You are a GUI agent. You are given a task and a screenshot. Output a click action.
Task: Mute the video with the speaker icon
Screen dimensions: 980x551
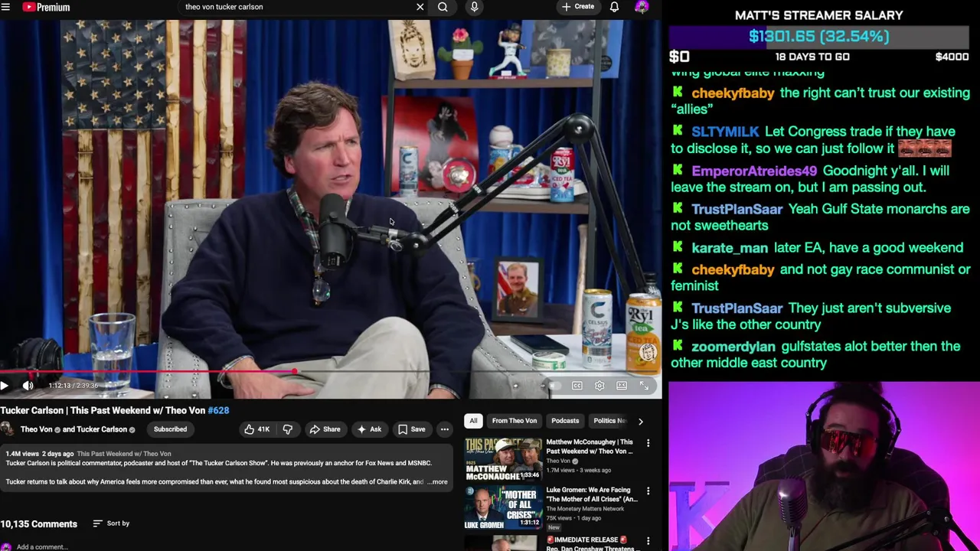pyautogui.click(x=28, y=386)
